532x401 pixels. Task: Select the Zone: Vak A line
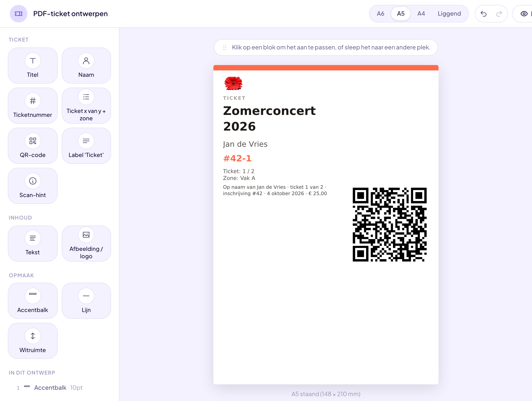239,178
